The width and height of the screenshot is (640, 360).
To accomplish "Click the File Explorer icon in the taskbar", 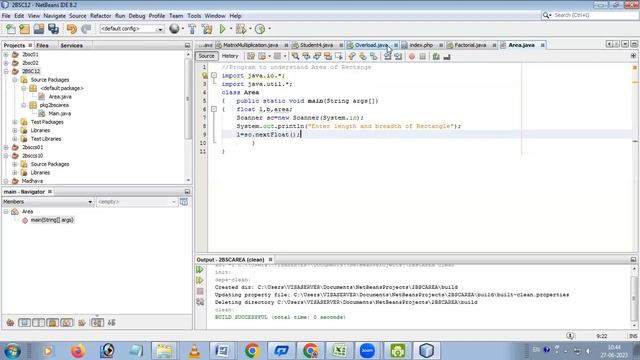I will point(164,351).
